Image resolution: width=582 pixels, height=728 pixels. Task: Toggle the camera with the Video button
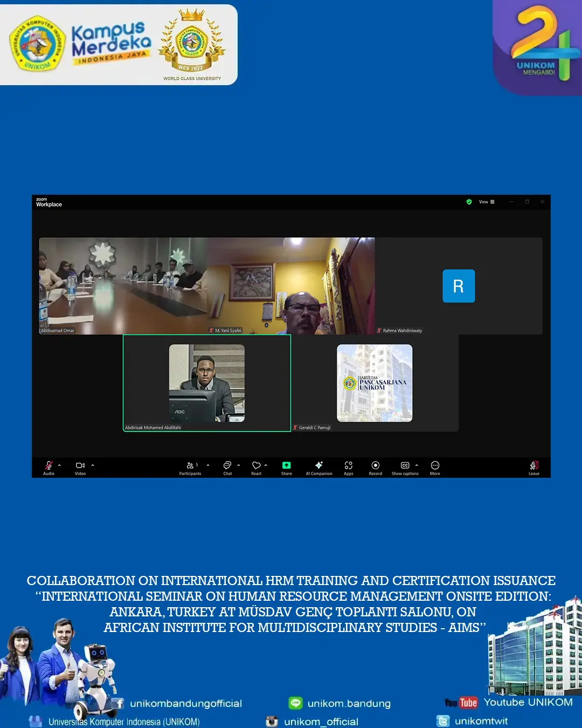click(x=80, y=466)
